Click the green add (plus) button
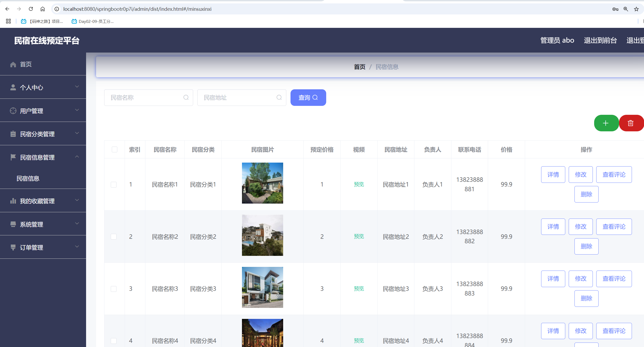The image size is (644, 347). (x=606, y=123)
